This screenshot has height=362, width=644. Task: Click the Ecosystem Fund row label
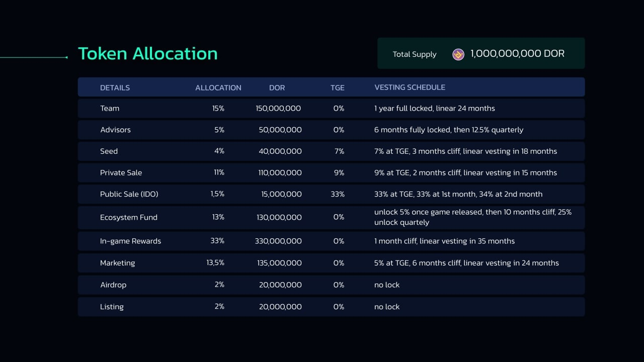point(128,217)
